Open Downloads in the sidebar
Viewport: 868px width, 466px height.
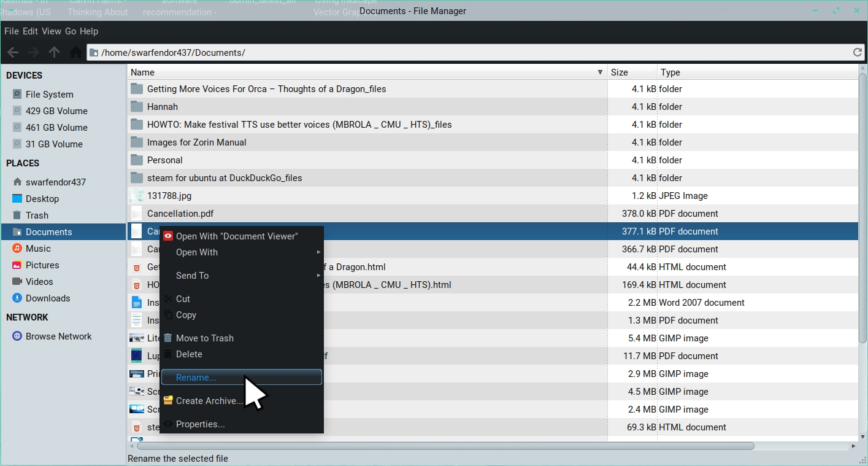[48, 298]
